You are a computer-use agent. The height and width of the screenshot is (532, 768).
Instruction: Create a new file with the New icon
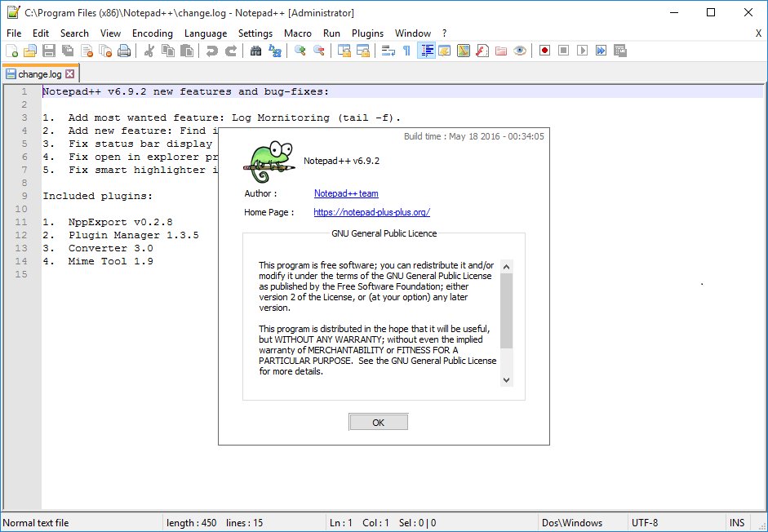[x=11, y=51]
